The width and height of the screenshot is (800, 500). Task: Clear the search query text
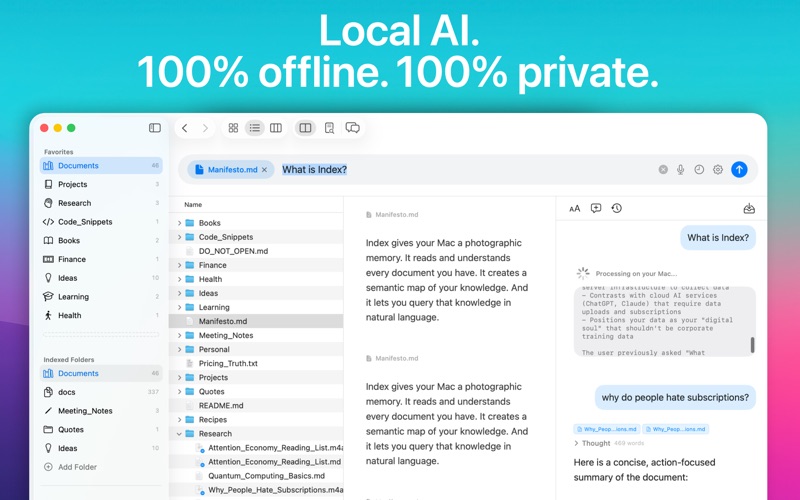(x=663, y=169)
